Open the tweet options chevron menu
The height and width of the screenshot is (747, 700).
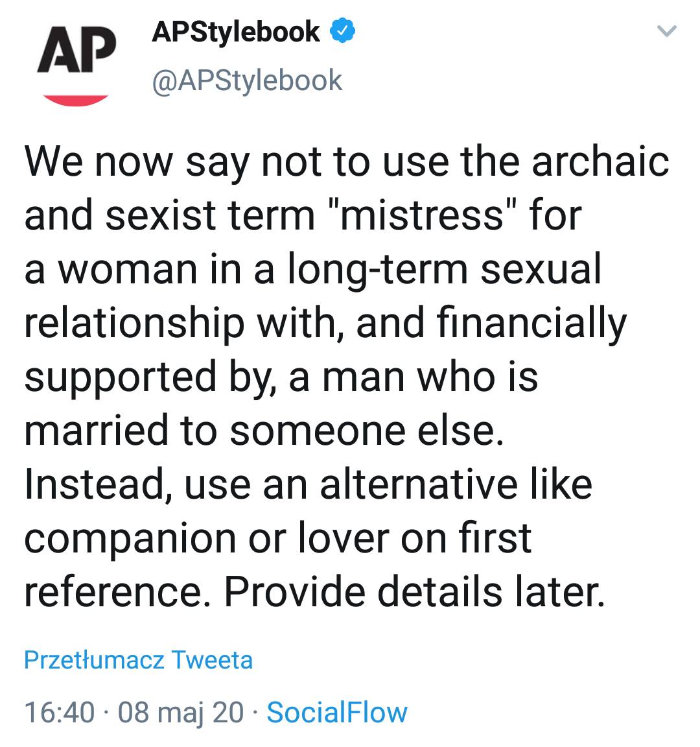[x=666, y=31]
